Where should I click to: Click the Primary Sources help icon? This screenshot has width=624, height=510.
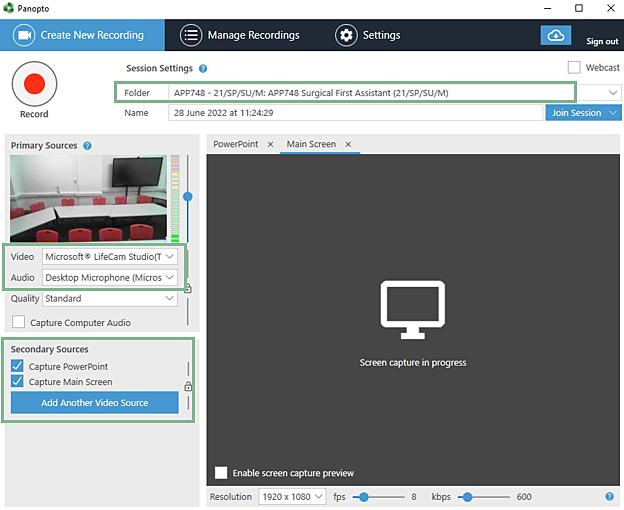pyautogui.click(x=87, y=146)
